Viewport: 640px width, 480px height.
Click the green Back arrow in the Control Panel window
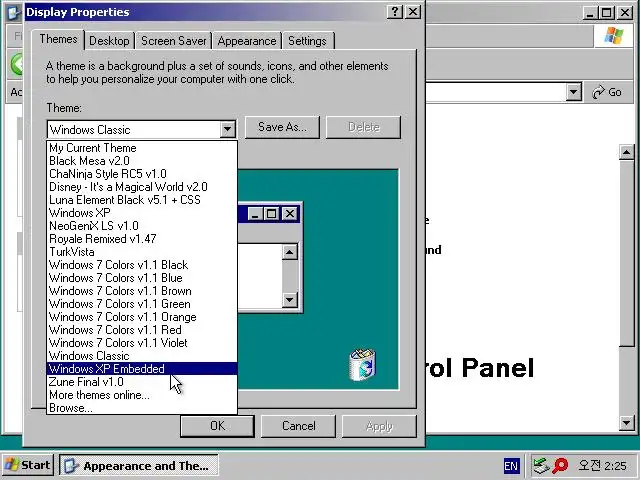click(16, 64)
